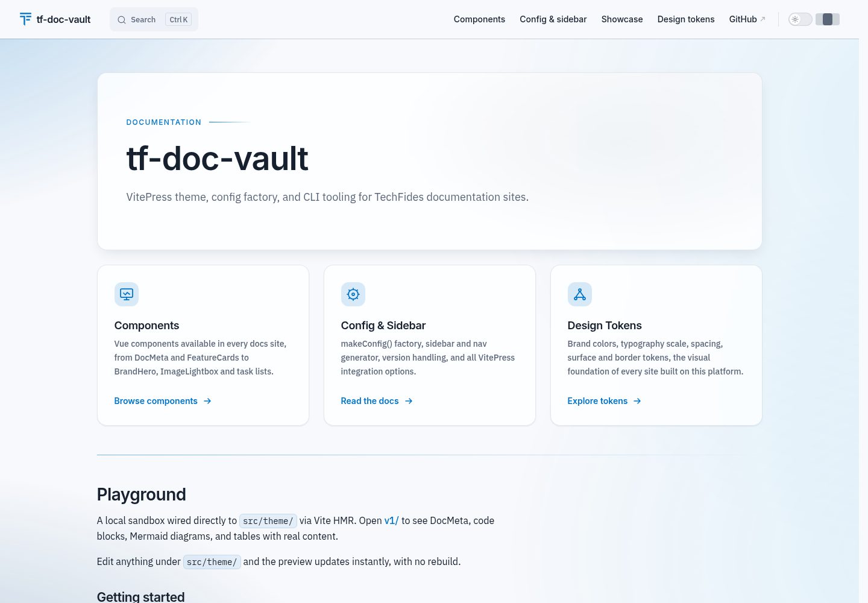Click the Ctrl K shortcut badge
This screenshot has width=868, height=603.
[x=178, y=20]
